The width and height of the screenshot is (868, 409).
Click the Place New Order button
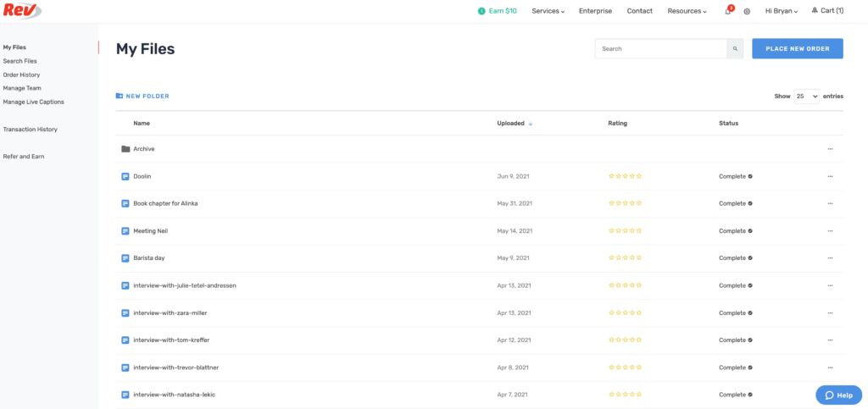tap(797, 49)
